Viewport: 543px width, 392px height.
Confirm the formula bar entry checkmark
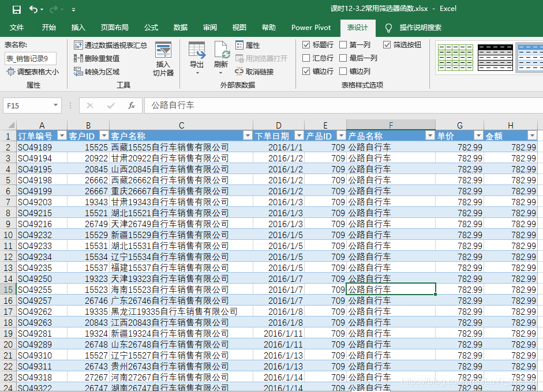pos(111,105)
